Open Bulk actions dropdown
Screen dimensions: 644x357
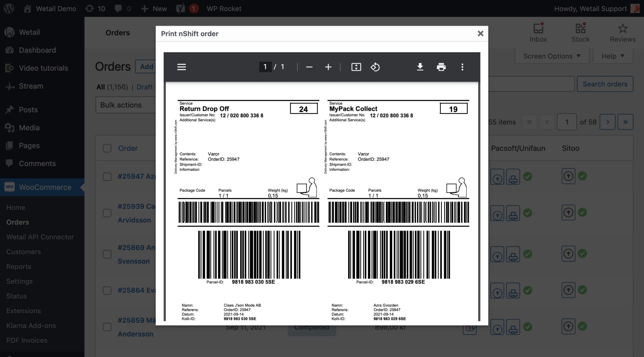point(126,105)
